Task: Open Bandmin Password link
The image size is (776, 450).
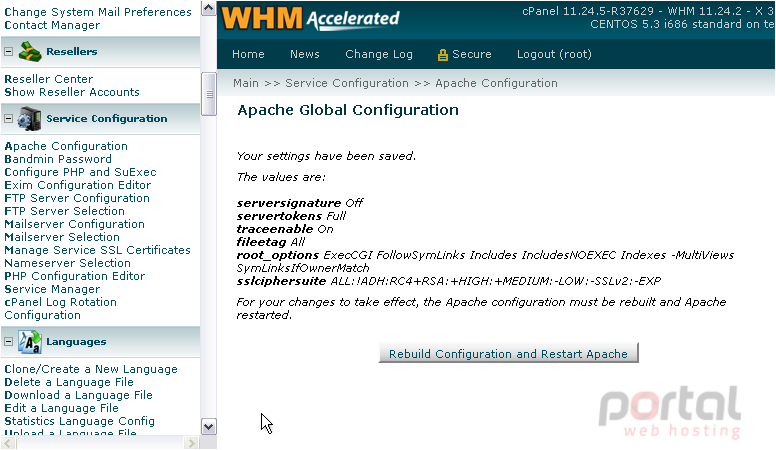Action: pyautogui.click(x=58, y=159)
